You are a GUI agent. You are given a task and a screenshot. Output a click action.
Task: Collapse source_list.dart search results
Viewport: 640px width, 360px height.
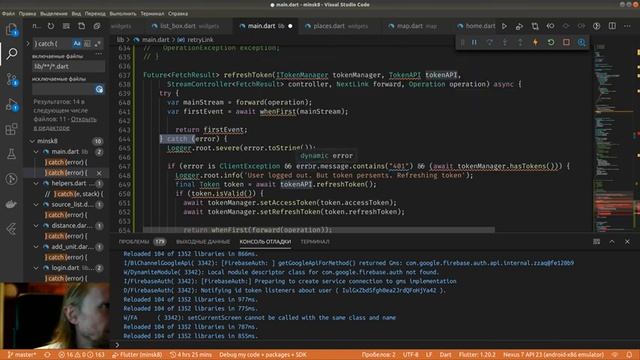(36, 204)
